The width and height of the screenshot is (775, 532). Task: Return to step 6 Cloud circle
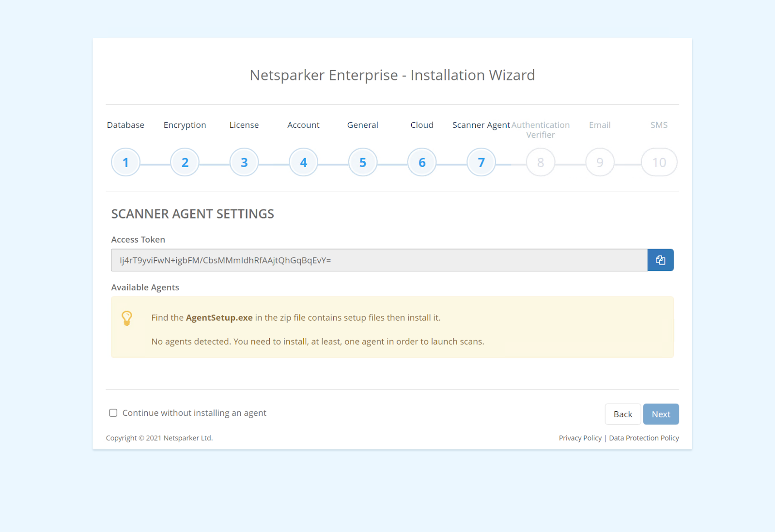pyautogui.click(x=422, y=162)
